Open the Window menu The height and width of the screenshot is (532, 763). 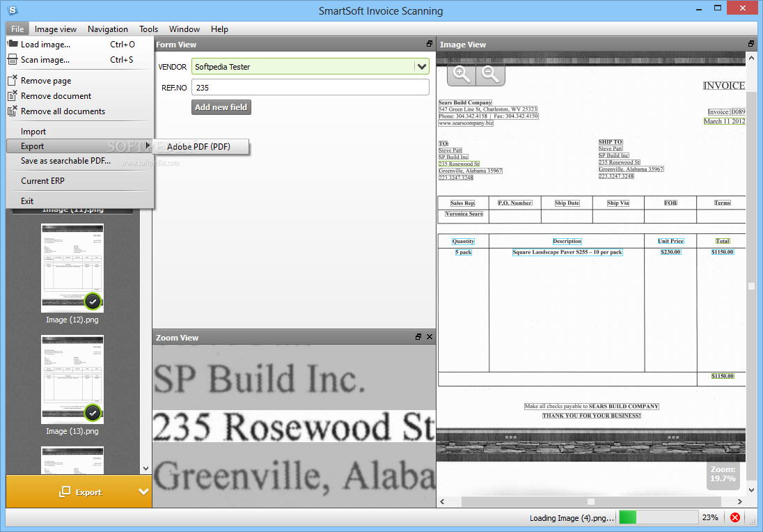click(x=184, y=29)
